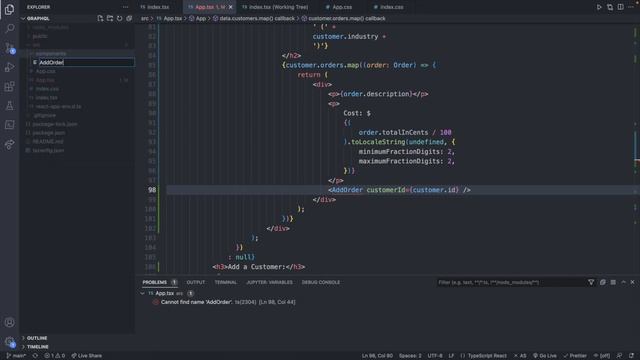
Task: Select the Cannot find name 'AddOrder' error
Action: (x=228, y=302)
